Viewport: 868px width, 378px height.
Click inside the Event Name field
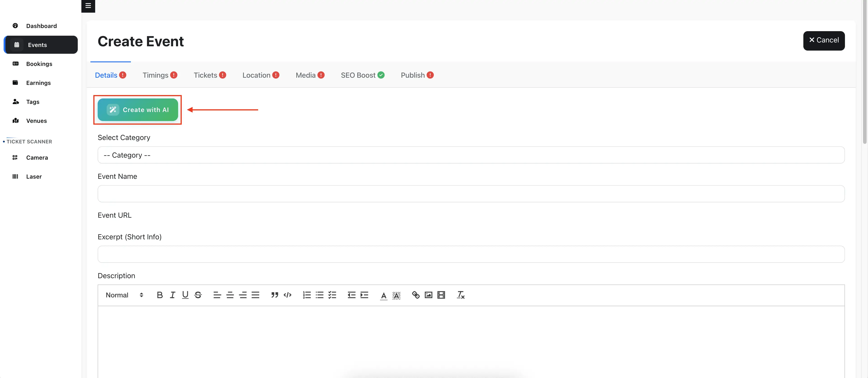click(470, 194)
